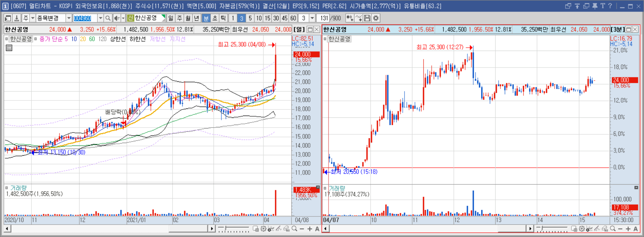Click the download arrow toolbar icon

point(17,18)
